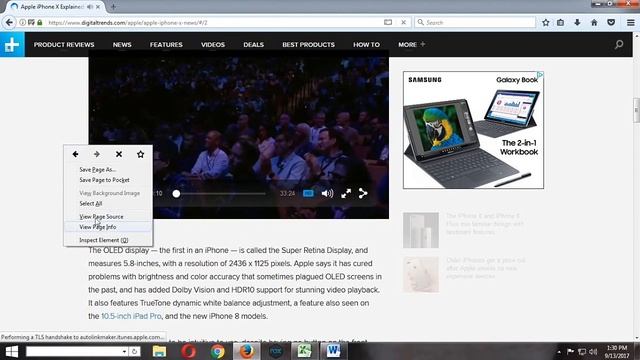Expand MORE + navigation menu

point(412,44)
